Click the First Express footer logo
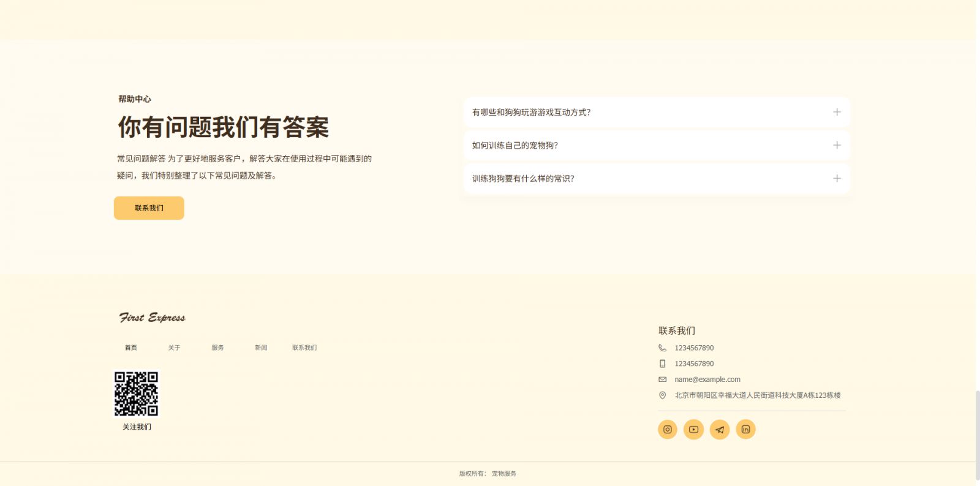 (x=152, y=317)
